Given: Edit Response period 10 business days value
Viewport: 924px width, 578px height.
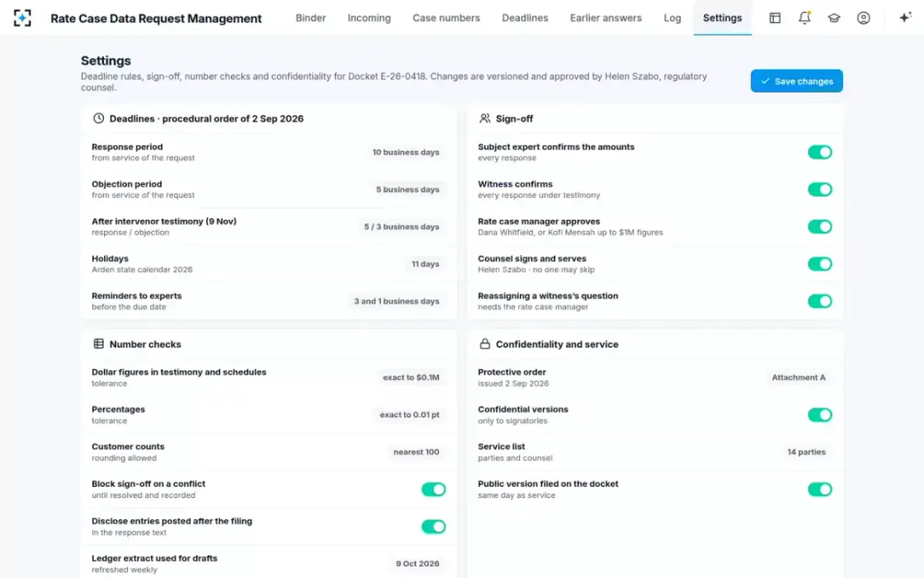Looking at the screenshot, I should click(x=406, y=153).
